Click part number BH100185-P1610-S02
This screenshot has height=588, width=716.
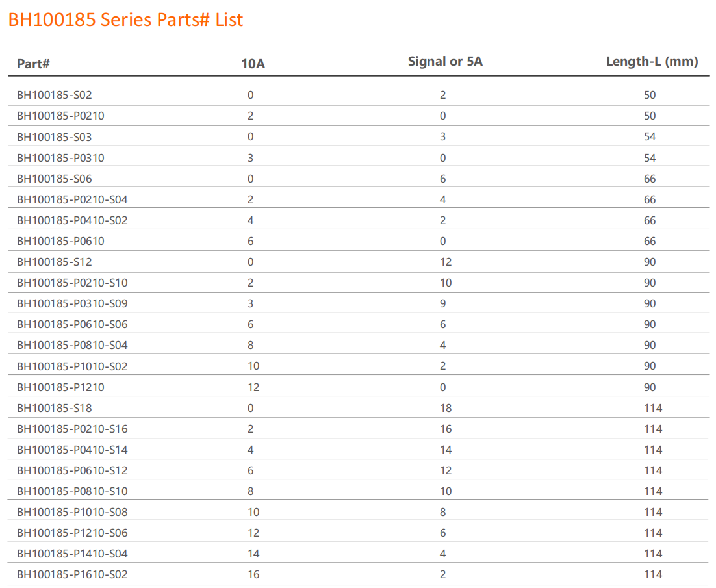(x=77, y=574)
